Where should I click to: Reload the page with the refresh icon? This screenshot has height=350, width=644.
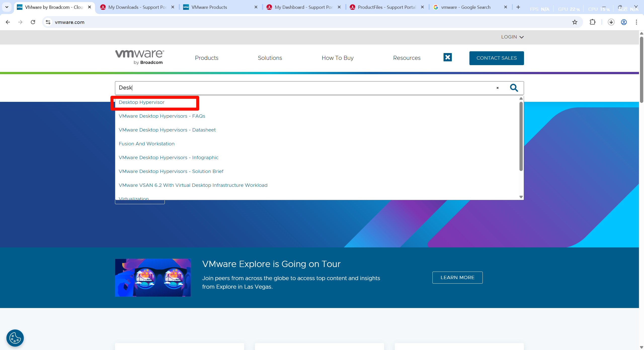[33, 22]
